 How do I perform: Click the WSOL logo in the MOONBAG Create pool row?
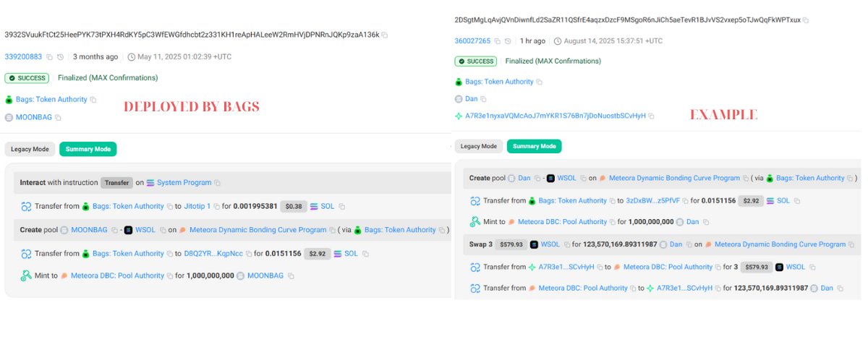[129, 230]
